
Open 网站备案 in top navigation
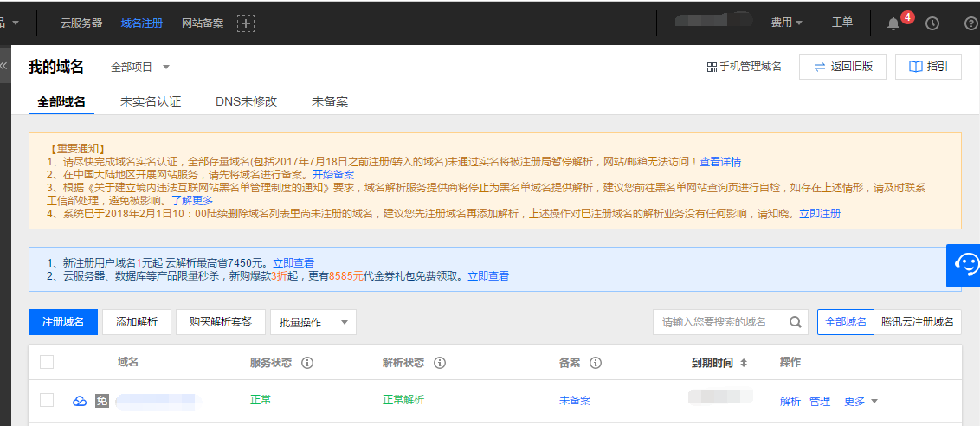[x=203, y=23]
